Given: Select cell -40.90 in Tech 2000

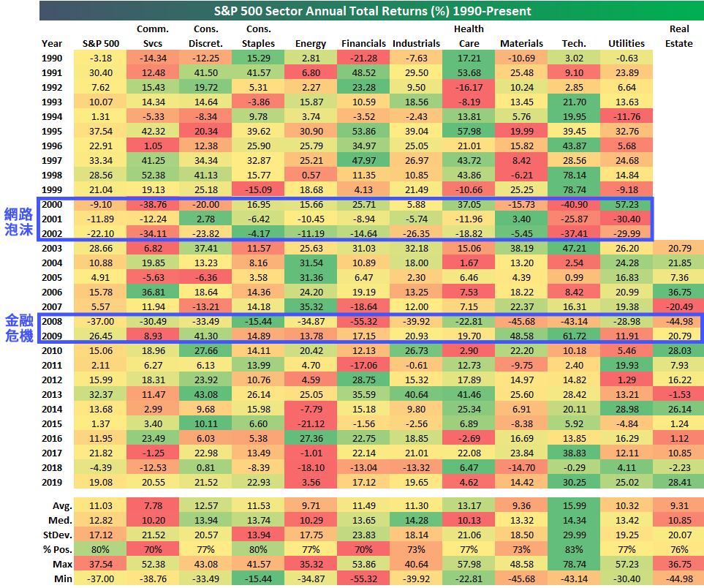Looking at the screenshot, I should pyautogui.click(x=574, y=204).
